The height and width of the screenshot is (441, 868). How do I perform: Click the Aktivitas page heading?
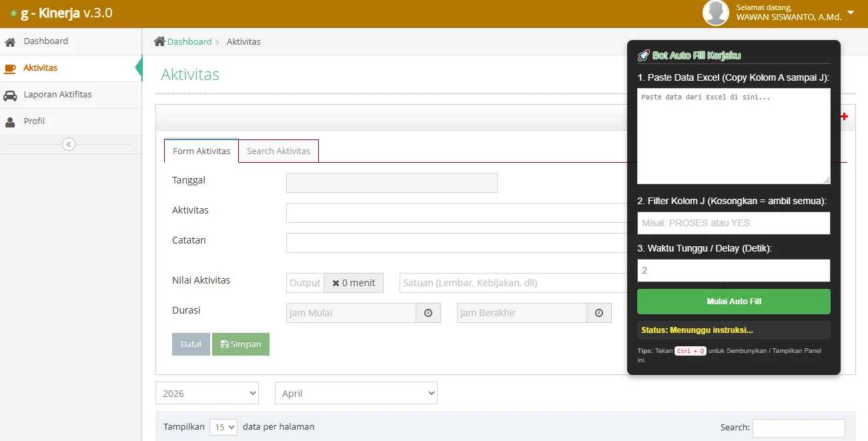[x=190, y=75]
